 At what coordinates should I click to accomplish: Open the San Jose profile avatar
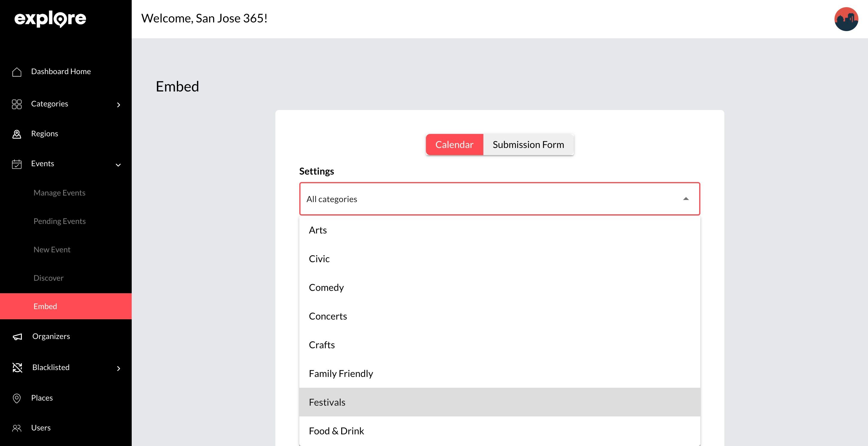pyautogui.click(x=846, y=19)
